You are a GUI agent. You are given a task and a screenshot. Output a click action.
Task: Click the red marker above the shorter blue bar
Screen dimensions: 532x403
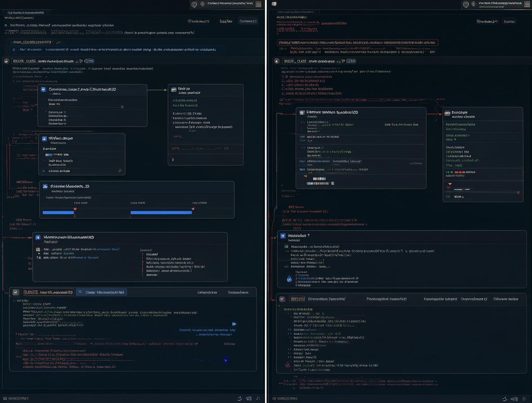click(x=75, y=209)
